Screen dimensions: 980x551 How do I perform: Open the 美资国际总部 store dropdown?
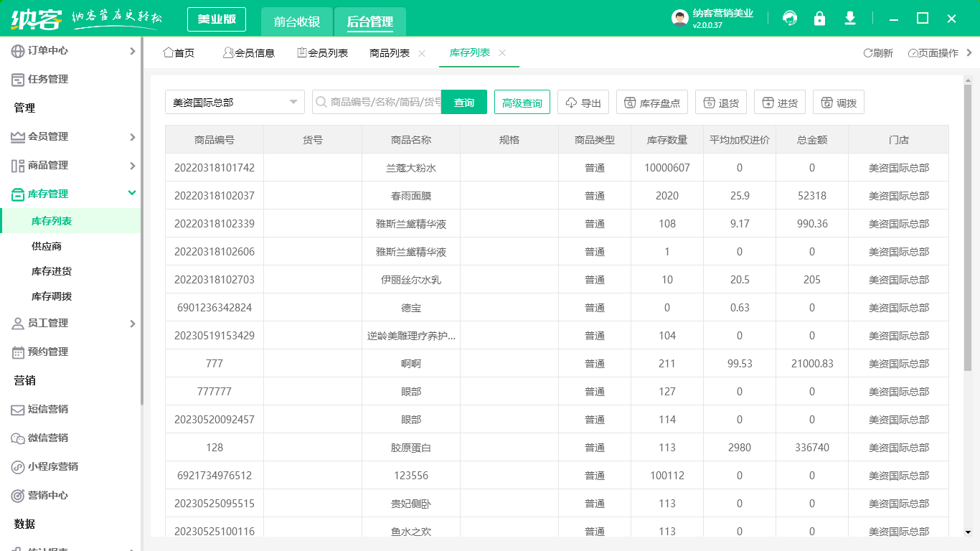pyautogui.click(x=235, y=103)
